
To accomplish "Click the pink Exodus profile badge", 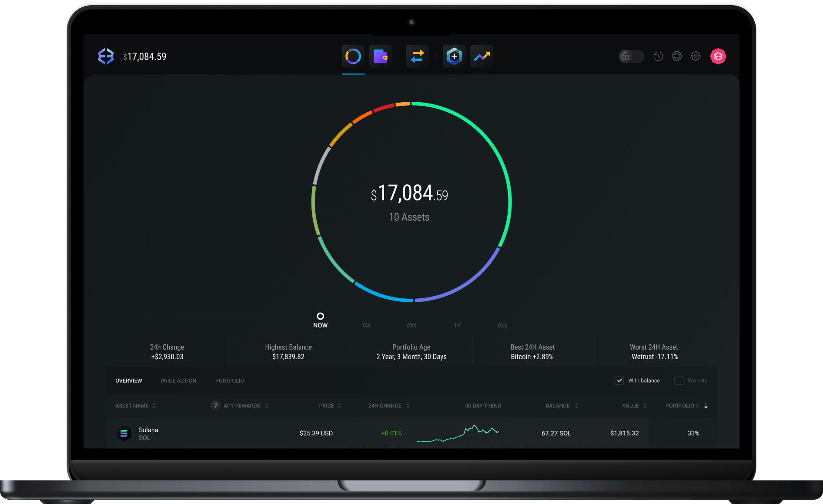I will (718, 56).
